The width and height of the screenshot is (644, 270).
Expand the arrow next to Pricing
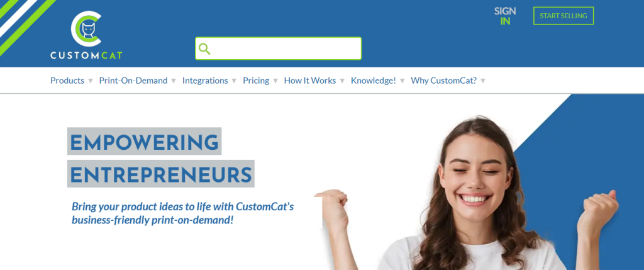pos(275,81)
